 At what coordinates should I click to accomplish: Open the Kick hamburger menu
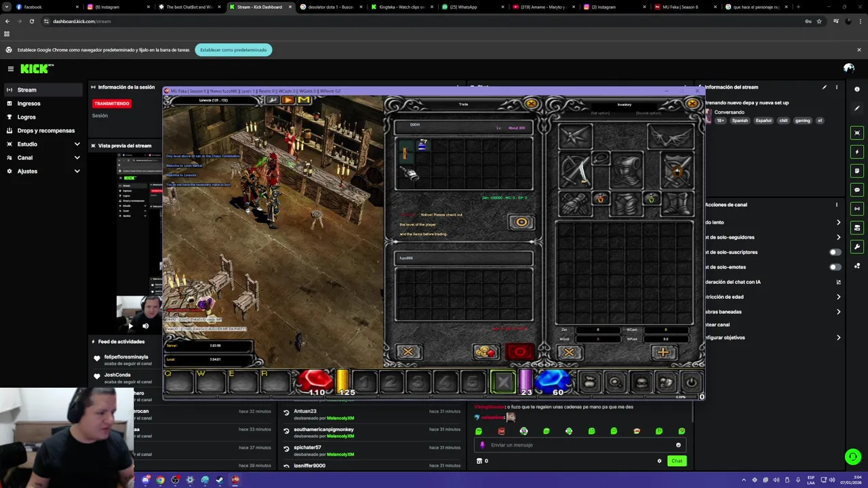10,68
